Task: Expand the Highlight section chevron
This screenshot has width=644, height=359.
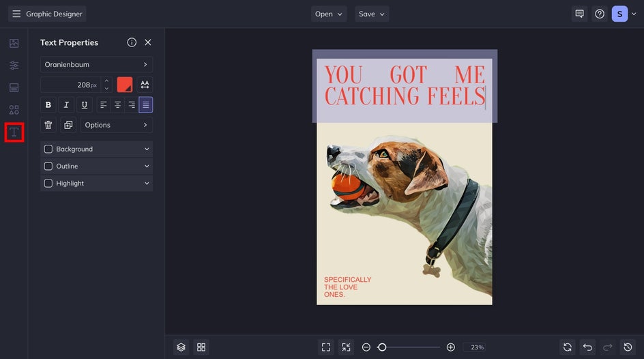Action: pyautogui.click(x=147, y=183)
